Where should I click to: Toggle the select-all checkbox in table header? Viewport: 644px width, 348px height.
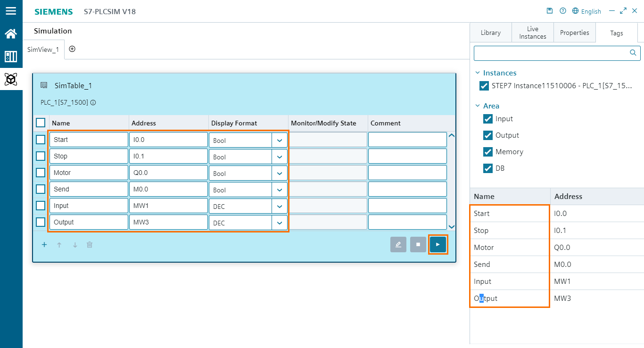41,123
